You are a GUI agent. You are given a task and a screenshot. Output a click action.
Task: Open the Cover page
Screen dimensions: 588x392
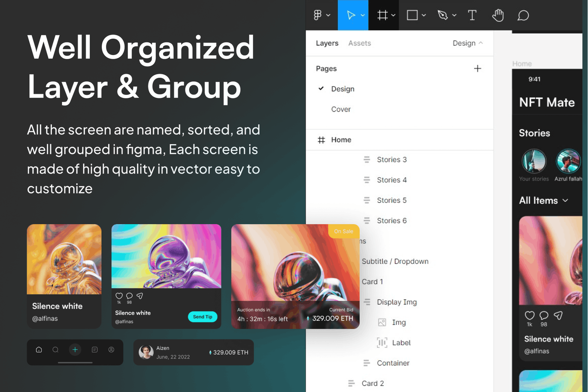point(341,109)
